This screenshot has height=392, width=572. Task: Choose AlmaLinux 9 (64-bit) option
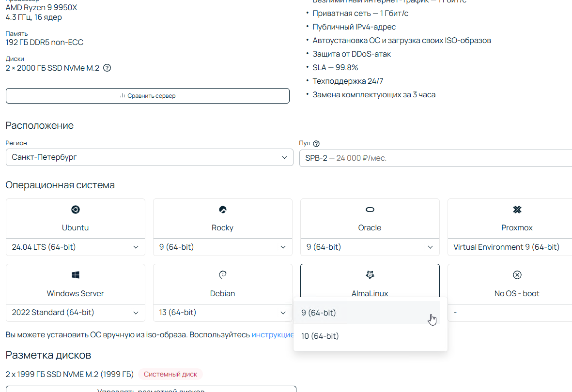[x=319, y=313]
